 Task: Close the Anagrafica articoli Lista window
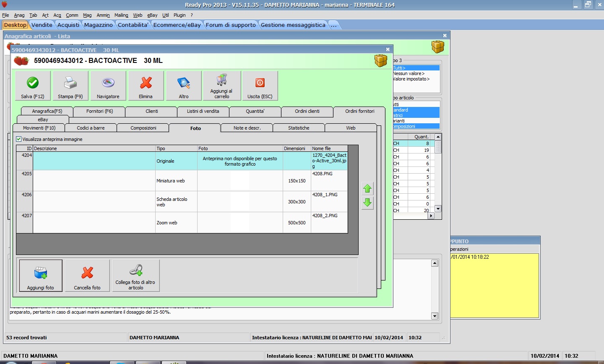[445, 36]
